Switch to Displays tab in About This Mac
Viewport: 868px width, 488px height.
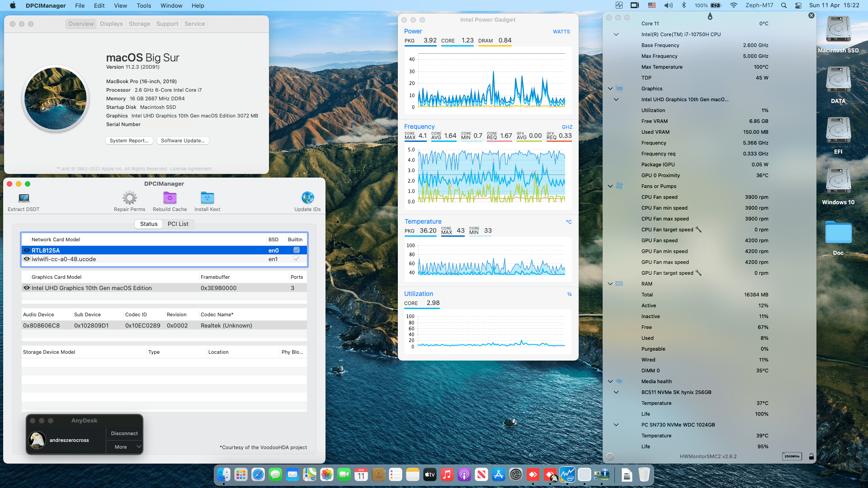click(x=111, y=23)
